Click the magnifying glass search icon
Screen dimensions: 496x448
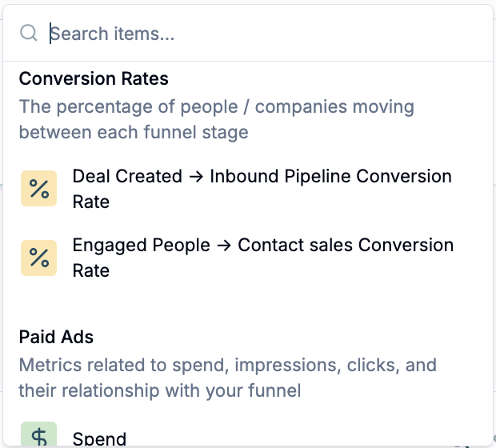(29, 33)
